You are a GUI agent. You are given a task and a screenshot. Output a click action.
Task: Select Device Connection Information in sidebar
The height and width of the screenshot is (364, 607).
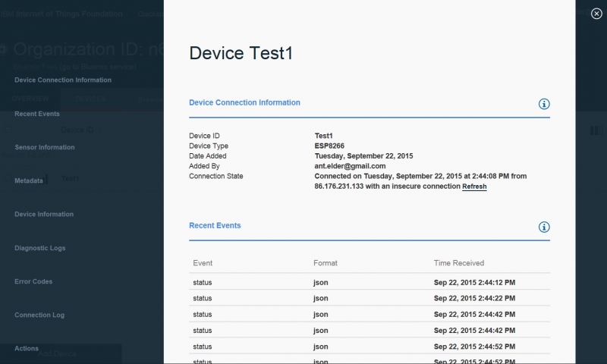(x=63, y=80)
